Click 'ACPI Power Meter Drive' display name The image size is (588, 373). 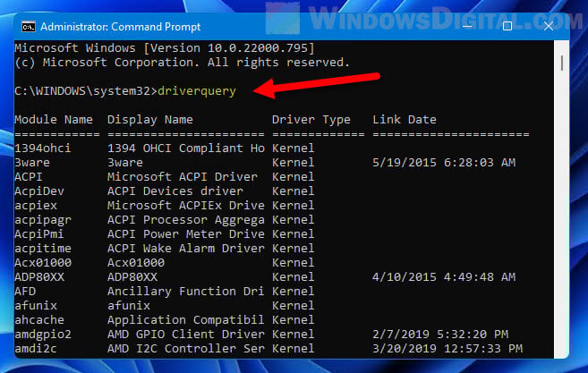coord(186,234)
